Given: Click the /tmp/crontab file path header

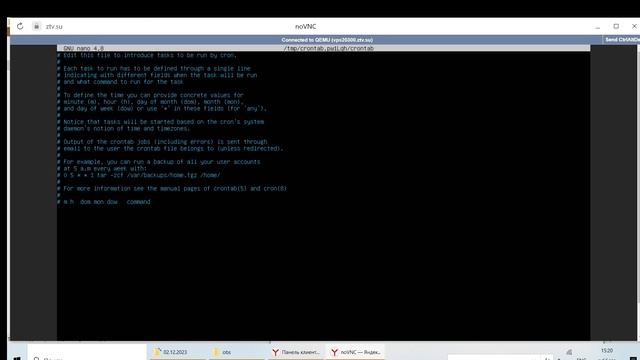Looking at the screenshot, I should point(329,48).
